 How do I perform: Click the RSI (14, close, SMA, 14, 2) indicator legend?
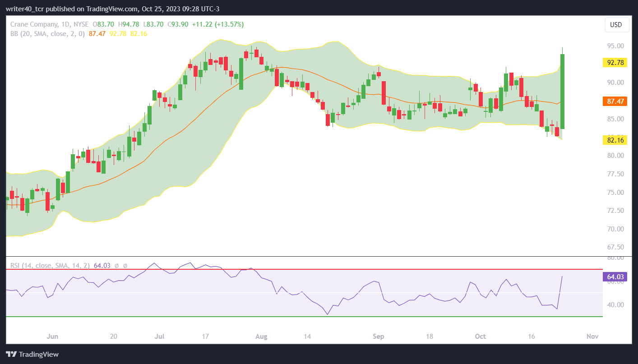[x=50, y=266]
